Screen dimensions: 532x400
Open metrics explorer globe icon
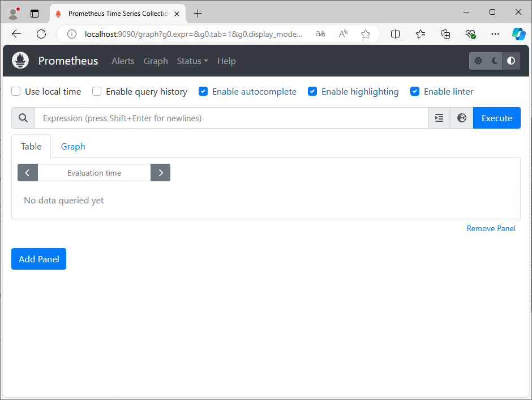[x=462, y=118]
